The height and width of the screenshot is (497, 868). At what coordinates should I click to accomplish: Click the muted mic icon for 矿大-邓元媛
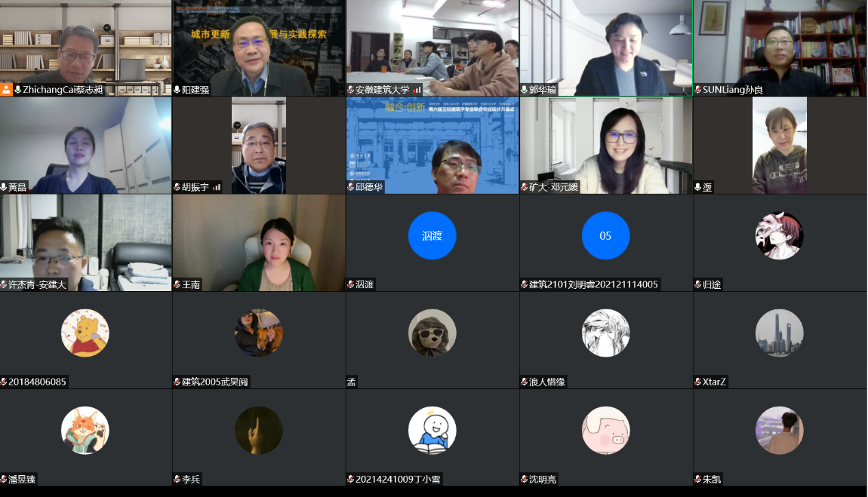pos(524,187)
